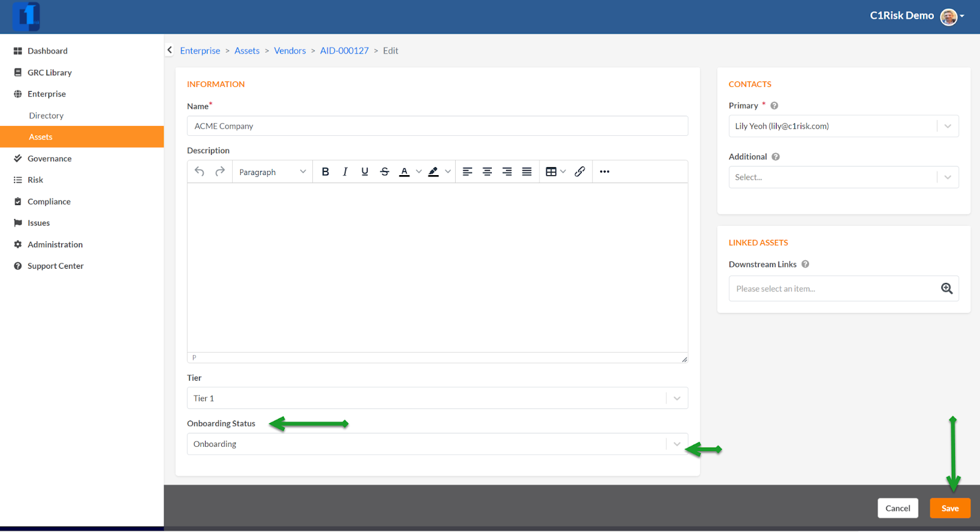Expand account menu caret
Image resolution: width=980 pixels, height=532 pixels.
962,16
